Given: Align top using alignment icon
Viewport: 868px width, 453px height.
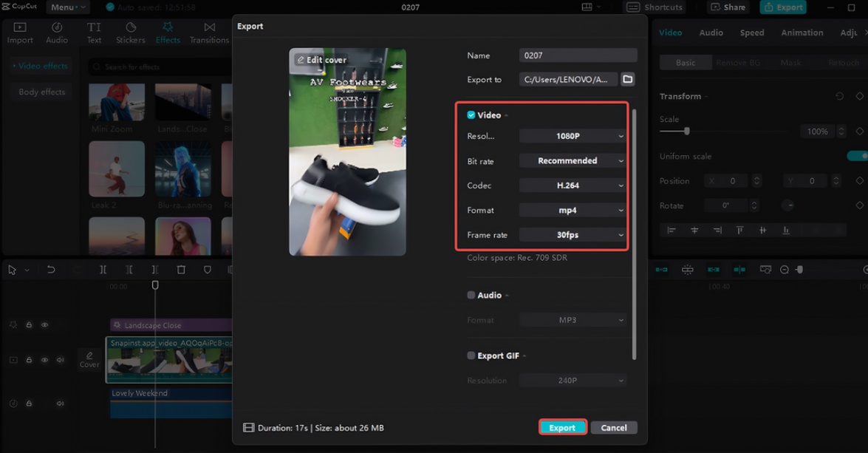Looking at the screenshot, I should (739, 230).
